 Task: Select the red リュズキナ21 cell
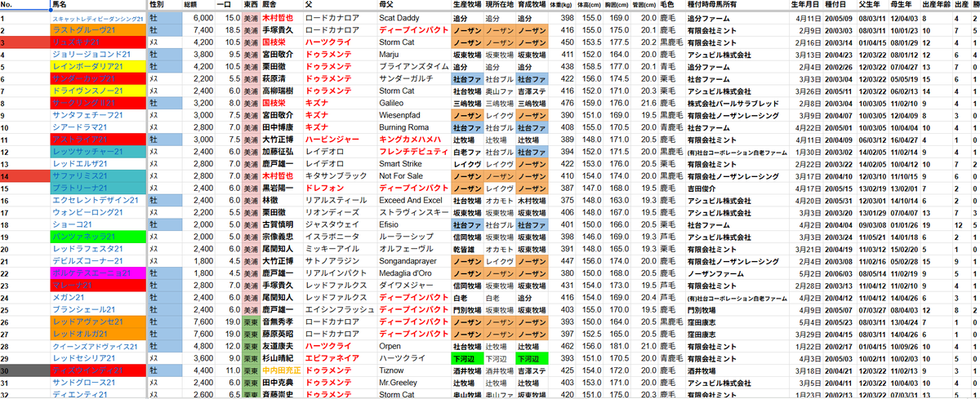(x=99, y=42)
